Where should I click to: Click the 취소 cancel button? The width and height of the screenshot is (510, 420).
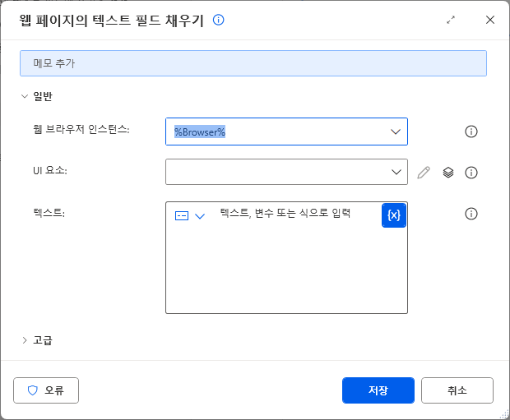pyautogui.click(x=457, y=390)
